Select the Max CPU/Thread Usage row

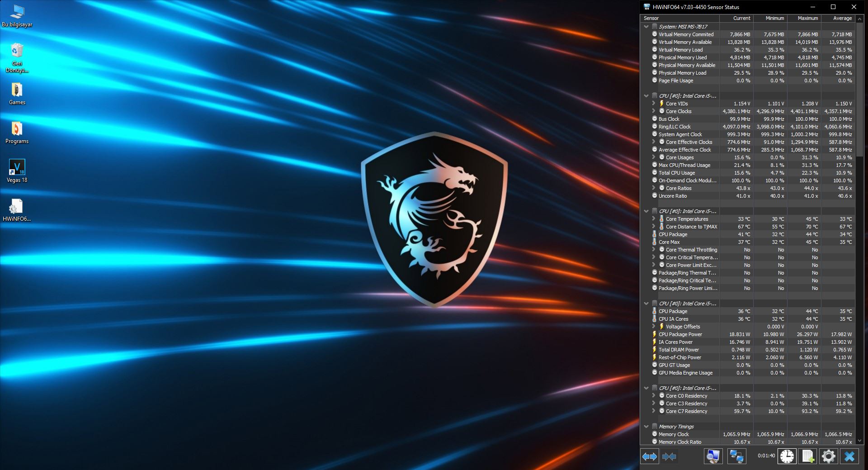pos(748,165)
